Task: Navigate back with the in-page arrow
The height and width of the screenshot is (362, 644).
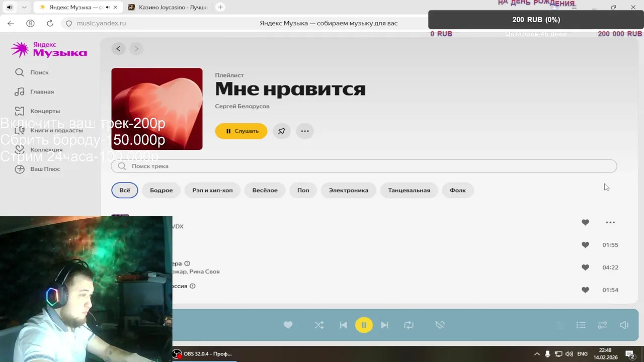Action: tap(118, 49)
